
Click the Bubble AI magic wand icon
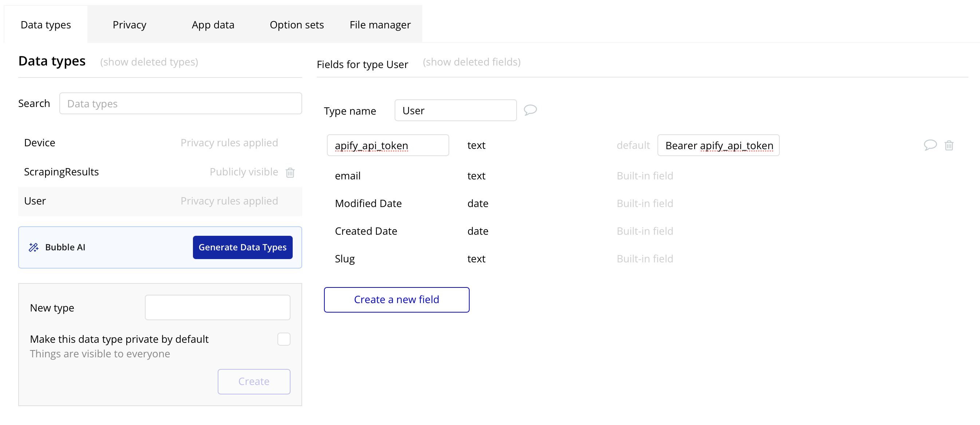click(x=33, y=247)
